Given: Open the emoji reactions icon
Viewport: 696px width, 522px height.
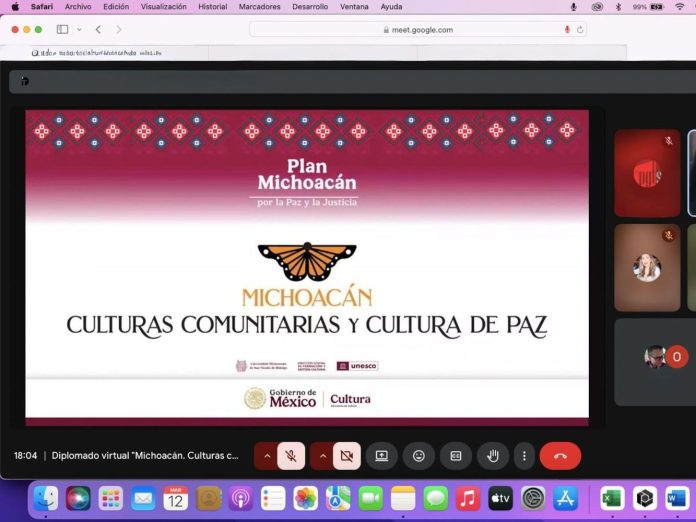Looking at the screenshot, I should 419,456.
